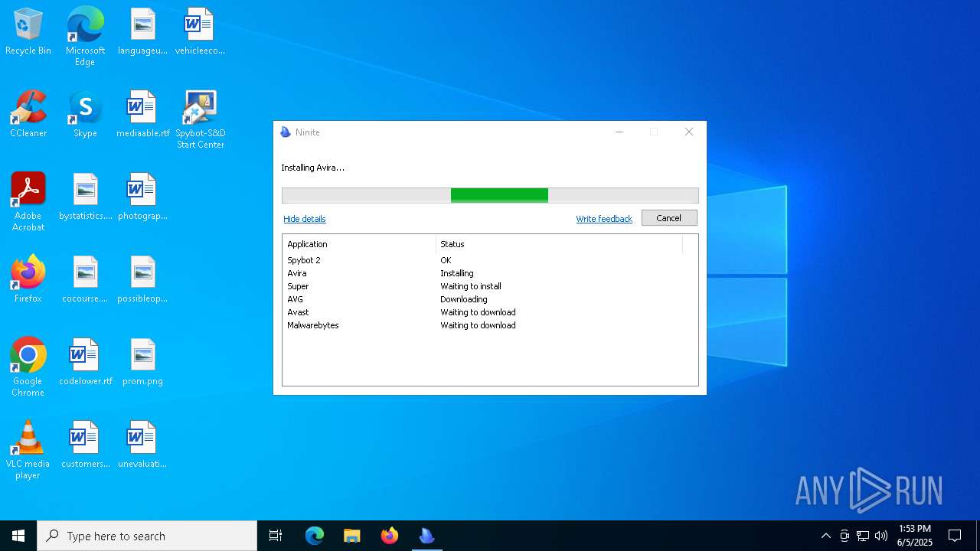Click Hide details link in Ninite
980x551 pixels.
click(305, 219)
